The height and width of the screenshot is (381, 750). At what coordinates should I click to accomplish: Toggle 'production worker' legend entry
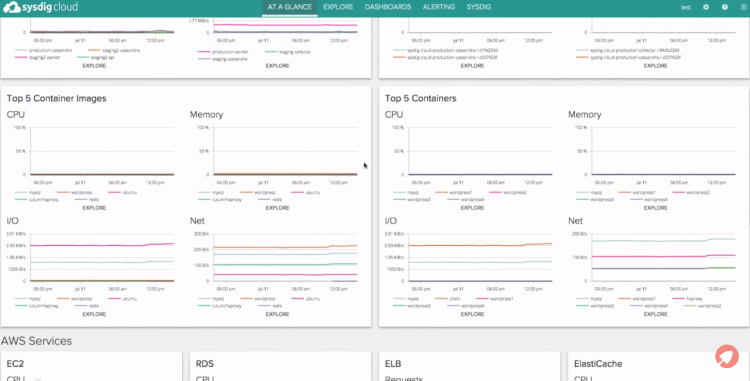coord(224,52)
